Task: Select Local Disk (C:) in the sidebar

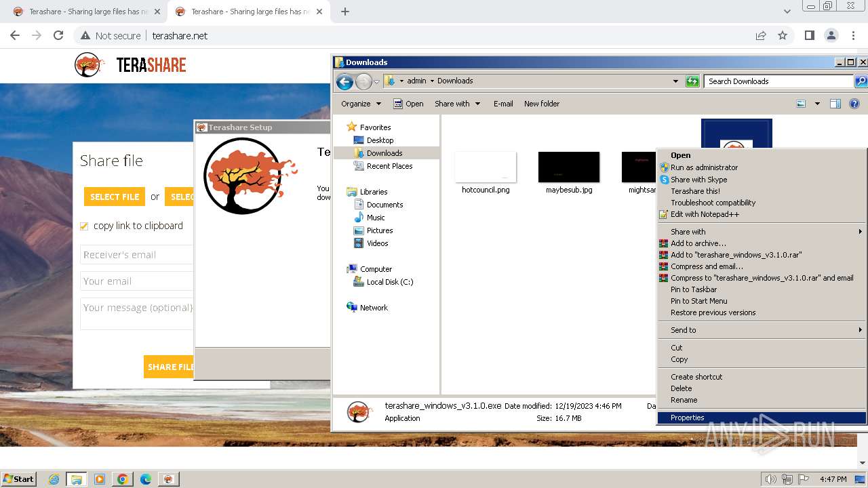Action: pyautogui.click(x=389, y=282)
